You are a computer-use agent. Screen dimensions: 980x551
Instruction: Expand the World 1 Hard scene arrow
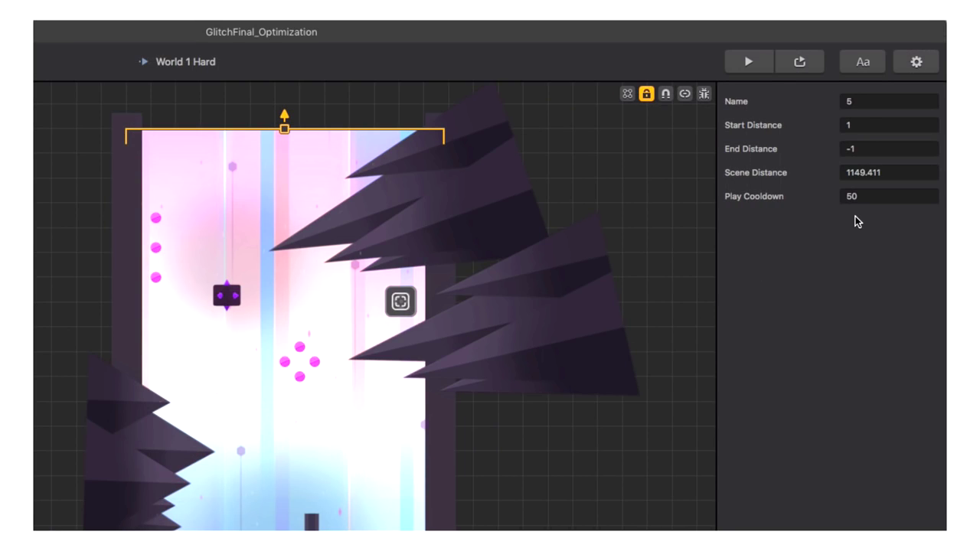click(143, 62)
